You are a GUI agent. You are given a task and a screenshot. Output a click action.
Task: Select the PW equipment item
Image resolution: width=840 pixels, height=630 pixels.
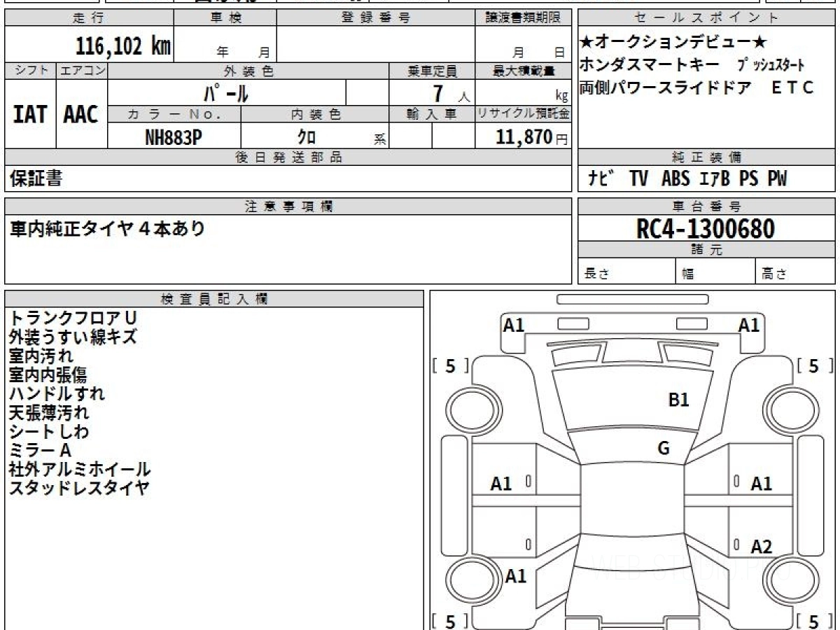coord(777,179)
